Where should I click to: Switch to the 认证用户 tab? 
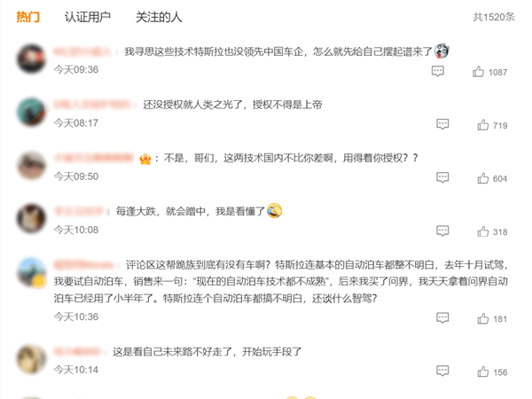tap(88, 17)
